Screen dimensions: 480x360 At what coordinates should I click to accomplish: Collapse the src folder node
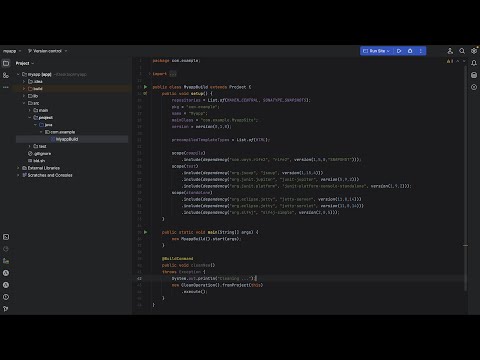24,103
